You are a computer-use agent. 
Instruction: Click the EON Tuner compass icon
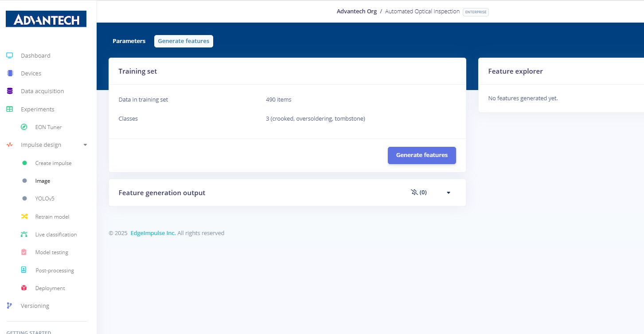click(x=24, y=127)
